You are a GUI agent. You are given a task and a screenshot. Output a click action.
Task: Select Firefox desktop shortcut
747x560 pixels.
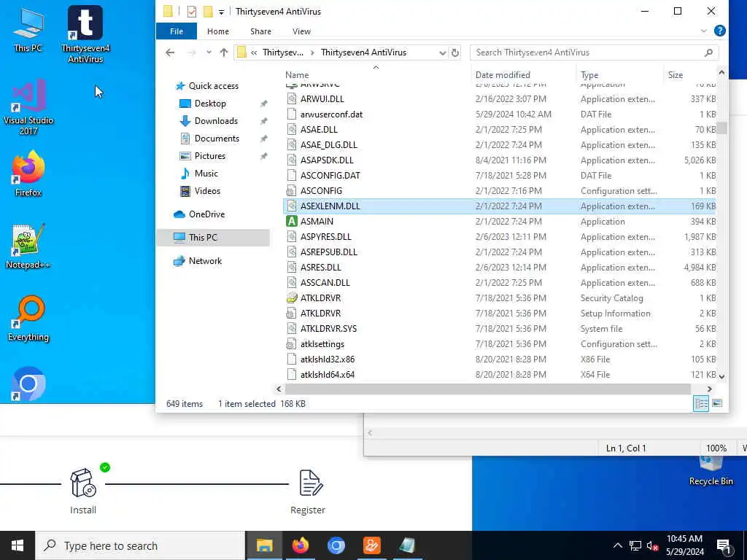pos(28,174)
